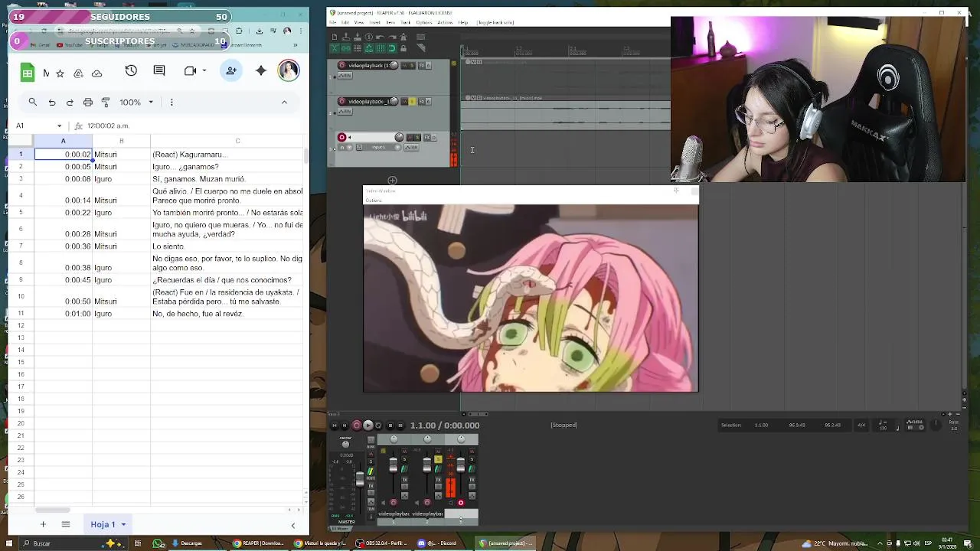Adjust master volume fader in mixer
This screenshot has width=980, height=551.
pyautogui.click(x=360, y=479)
